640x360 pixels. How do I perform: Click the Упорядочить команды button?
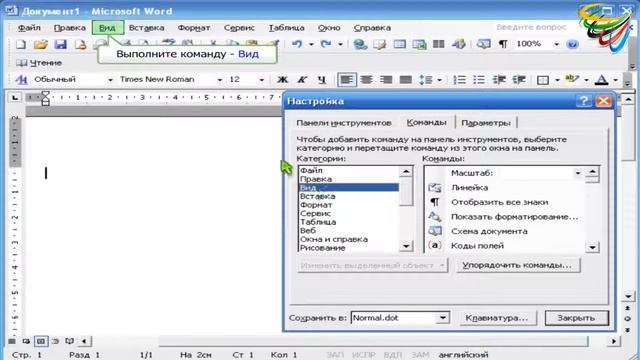(517, 265)
